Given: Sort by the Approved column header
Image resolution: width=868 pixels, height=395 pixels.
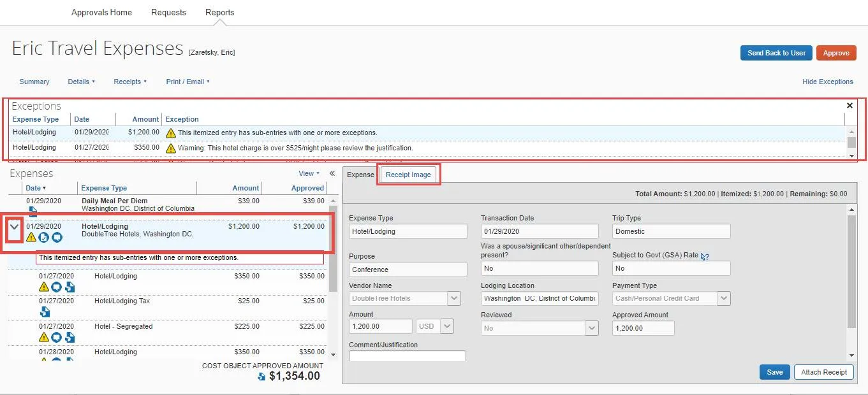Looking at the screenshot, I should (x=307, y=188).
